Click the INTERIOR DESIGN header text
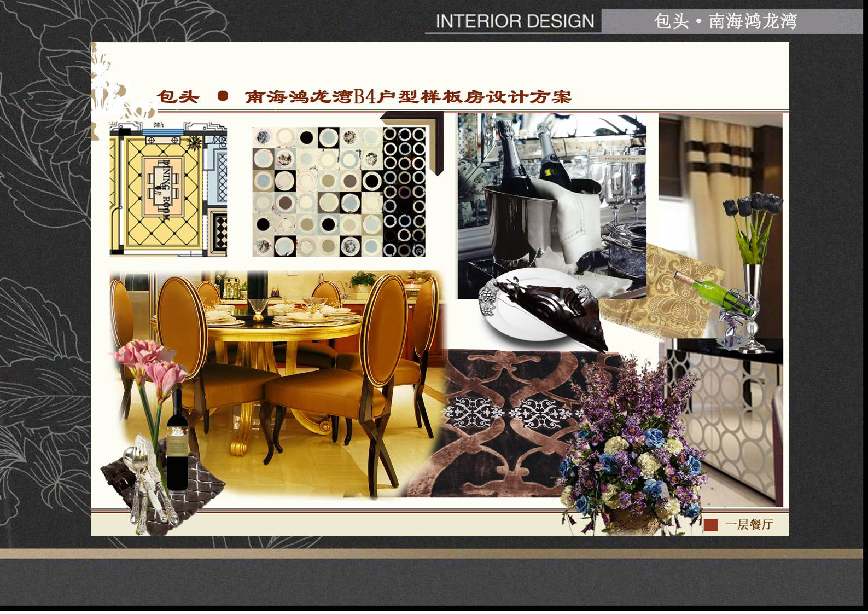This screenshot has width=868, height=614. pos(515,21)
